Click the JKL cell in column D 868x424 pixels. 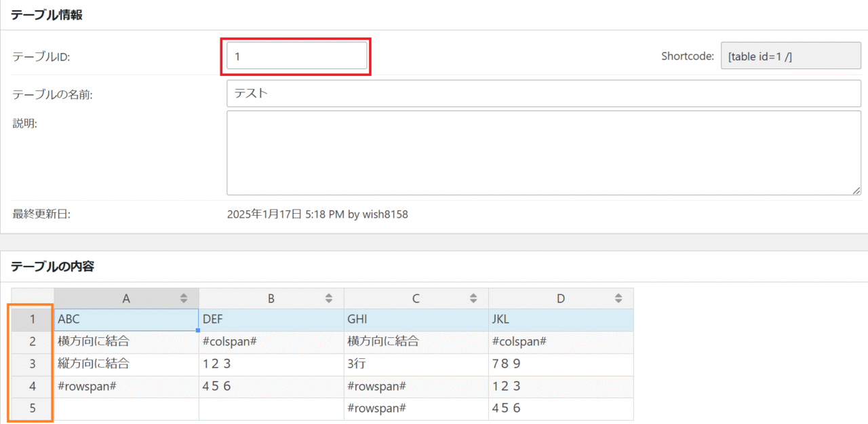(x=561, y=320)
